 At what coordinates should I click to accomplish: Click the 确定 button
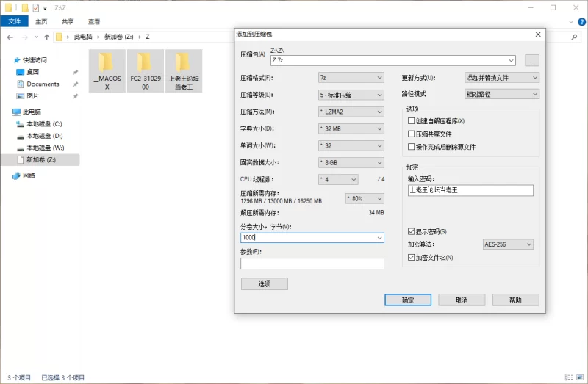pos(408,300)
